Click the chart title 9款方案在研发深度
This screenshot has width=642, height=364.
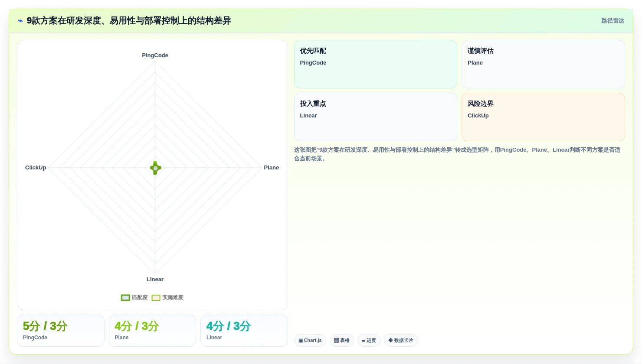click(129, 21)
